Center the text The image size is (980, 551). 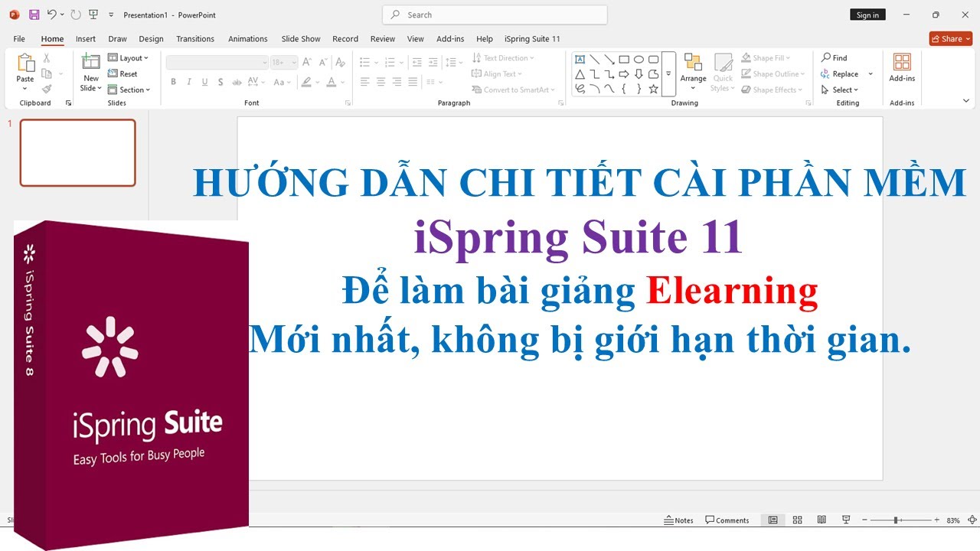381,82
